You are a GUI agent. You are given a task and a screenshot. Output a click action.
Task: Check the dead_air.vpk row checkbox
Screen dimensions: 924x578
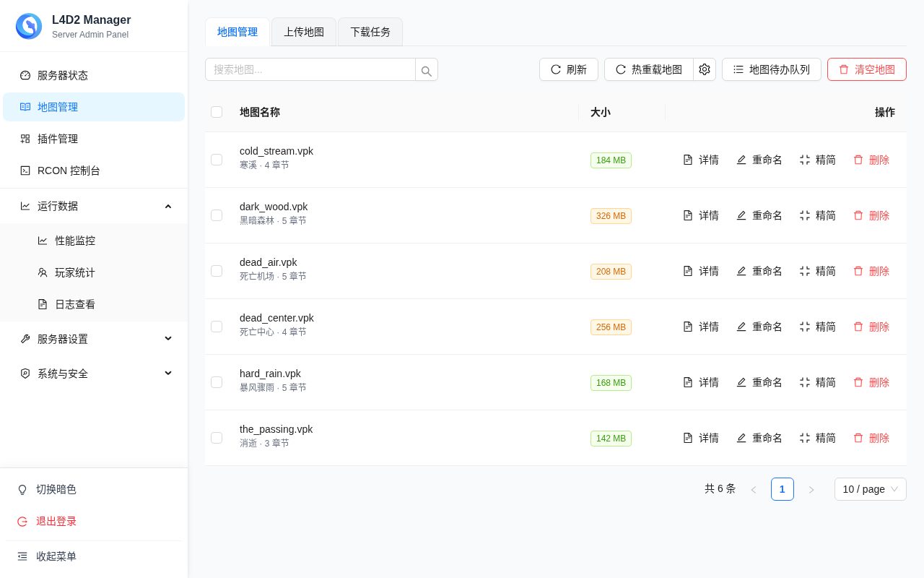click(x=217, y=271)
